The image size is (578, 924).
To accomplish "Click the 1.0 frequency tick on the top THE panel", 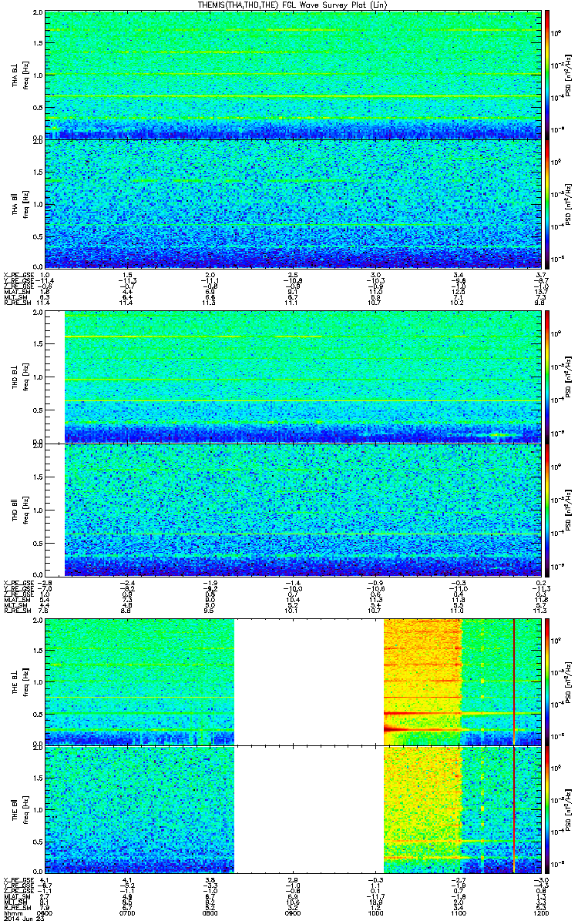I will pos(38,681).
